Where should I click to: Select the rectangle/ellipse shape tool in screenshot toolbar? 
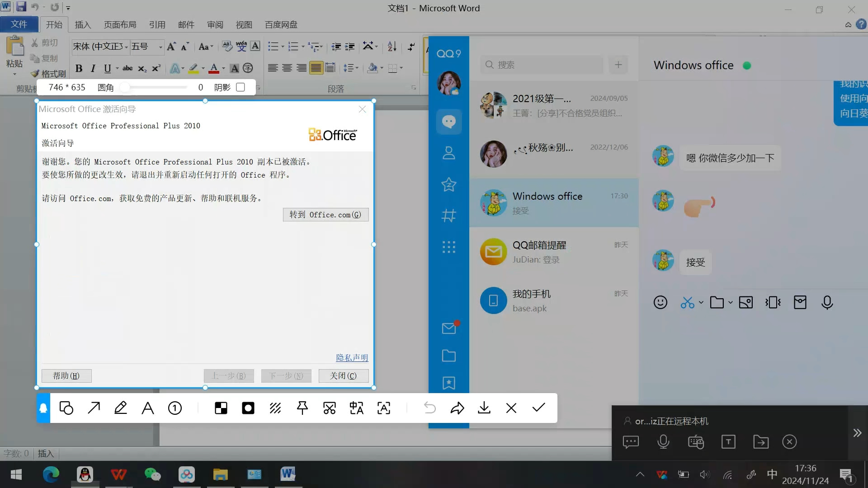tap(66, 408)
